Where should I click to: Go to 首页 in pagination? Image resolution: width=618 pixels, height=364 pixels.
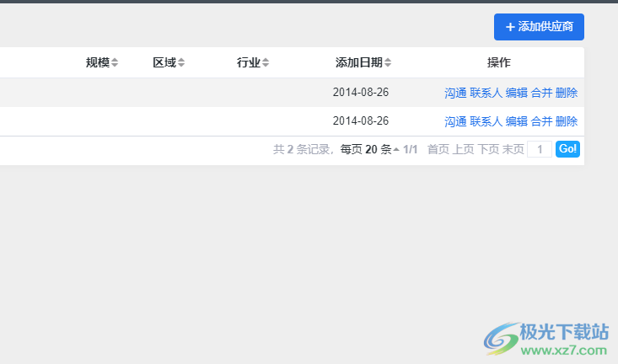coord(438,149)
